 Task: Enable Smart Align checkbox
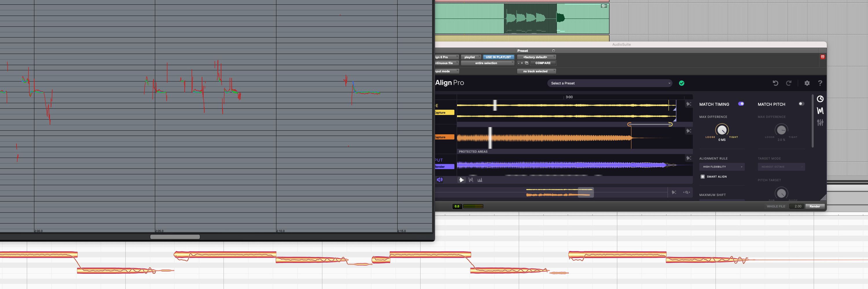pyautogui.click(x=703, y=177)
